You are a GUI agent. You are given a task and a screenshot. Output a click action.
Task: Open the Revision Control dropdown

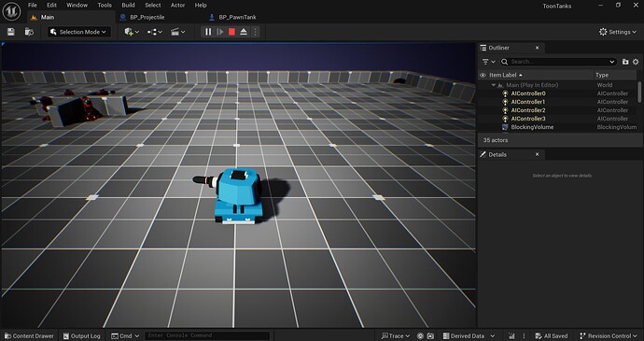pos(608,335)
